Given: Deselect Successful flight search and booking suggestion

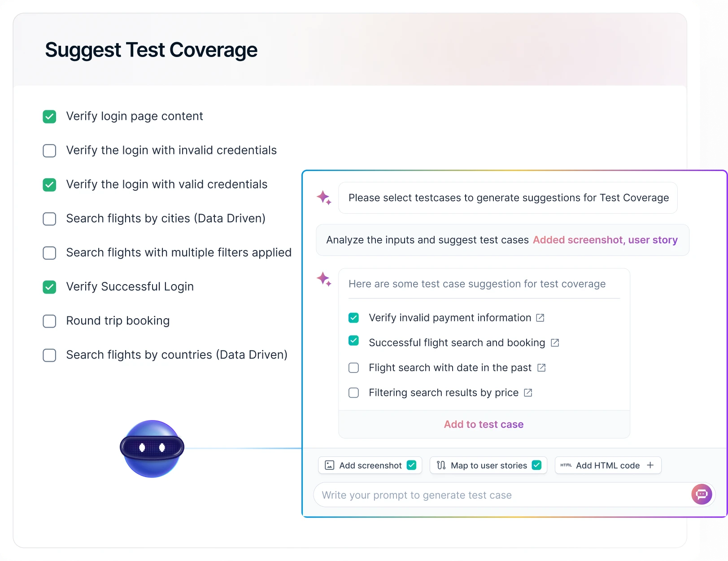Looking at the screenshot, I should coord(353,341).
